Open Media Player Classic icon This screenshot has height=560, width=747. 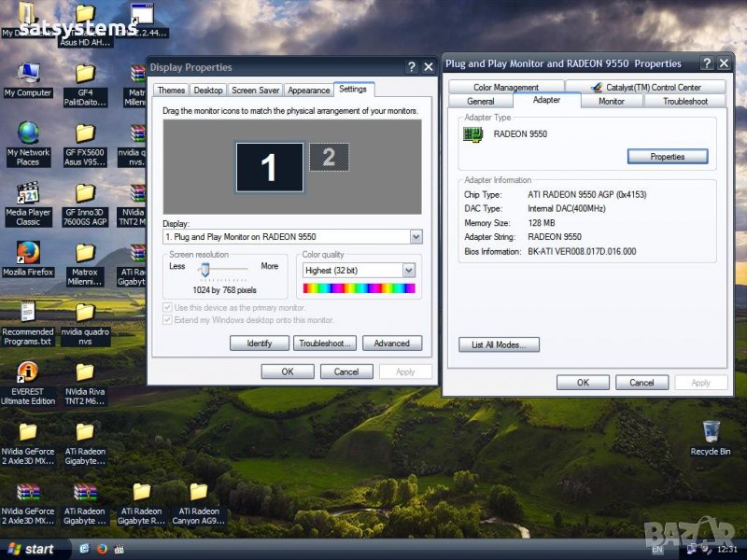click(x=28, y=193)
